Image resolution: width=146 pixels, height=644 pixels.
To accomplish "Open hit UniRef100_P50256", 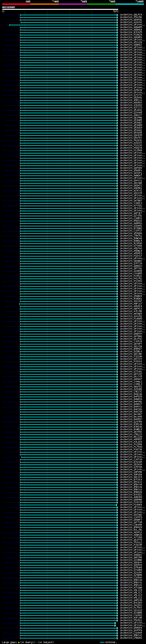I will click(131, 17).
